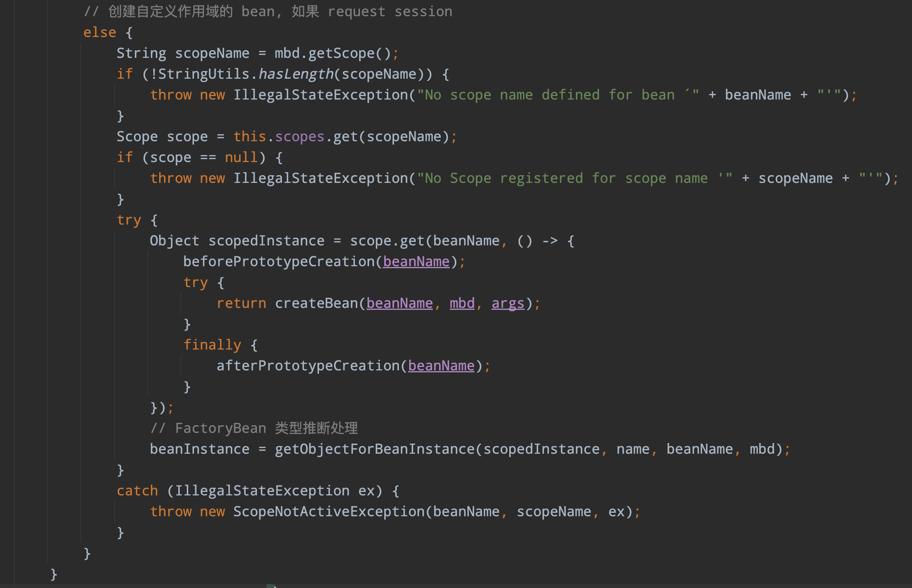The image size is (912, 588).
Task: Click underlined beanName in beforePrototypeCreation
Action: point(416,262)
